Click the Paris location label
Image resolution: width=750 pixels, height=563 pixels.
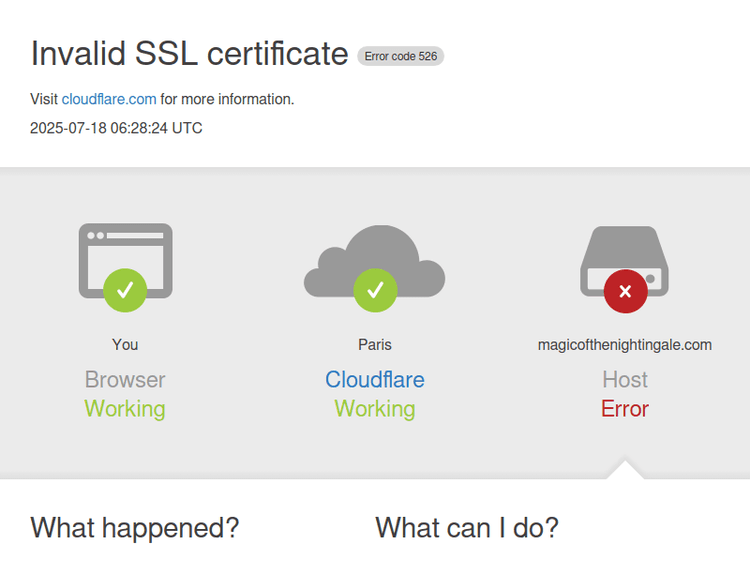[x=375, y=344]
